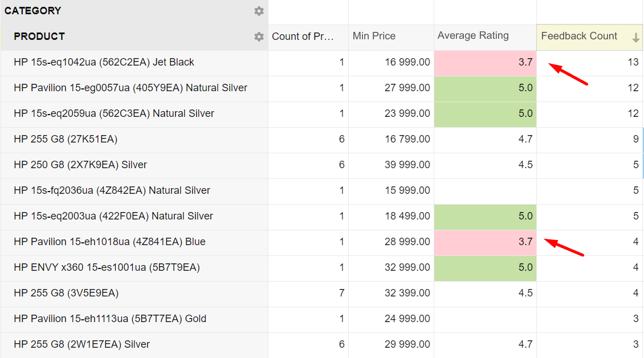
Task: Select row HP 255 G8 (27K51EA)
Action: click(66, 139)
